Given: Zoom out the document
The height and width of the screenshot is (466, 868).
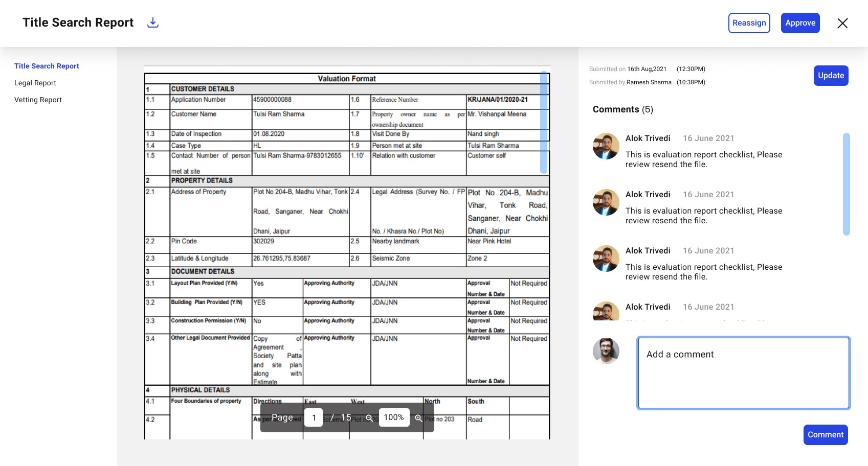Looking at the screenshot, I should pos(369,418).
